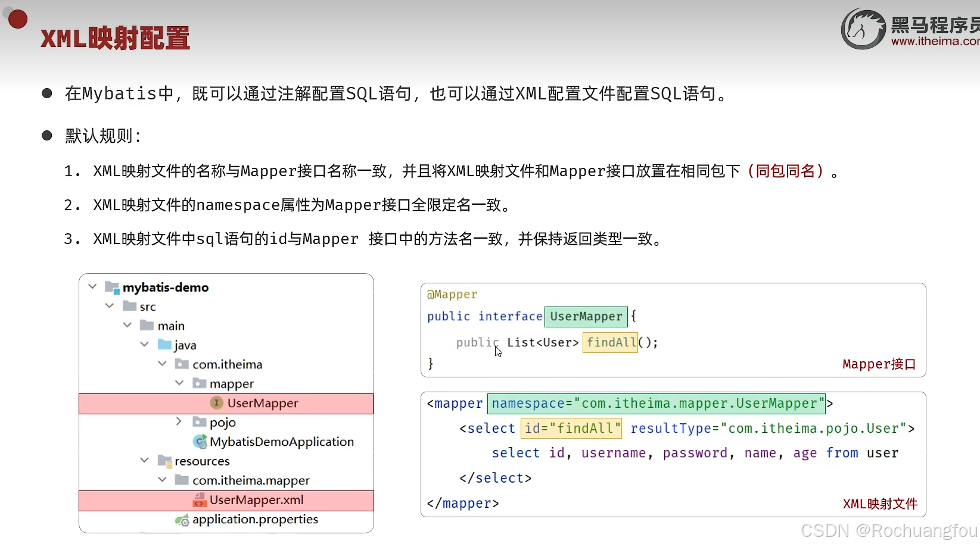
Task: Click the com.itheima package icon
Action: 181,364
